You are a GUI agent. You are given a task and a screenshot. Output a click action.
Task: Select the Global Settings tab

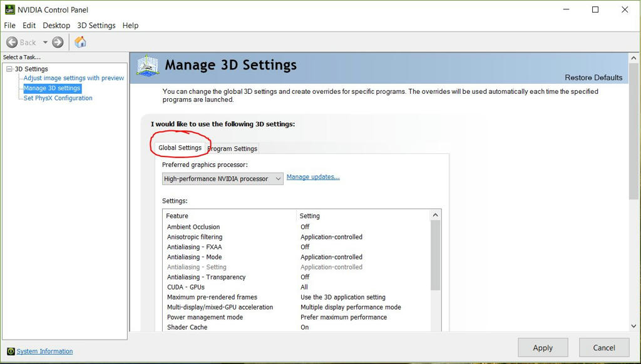click(x=180, y=148)
